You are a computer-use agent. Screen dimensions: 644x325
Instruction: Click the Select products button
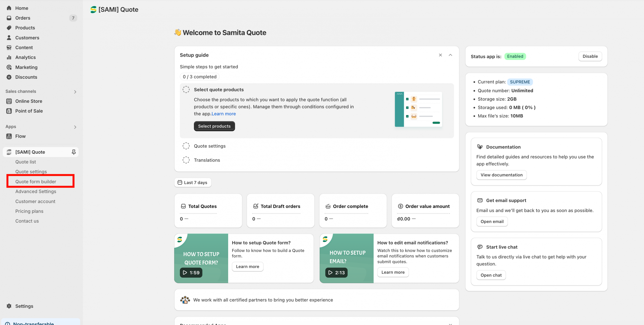pyautogui.click(x=214, y=126)
